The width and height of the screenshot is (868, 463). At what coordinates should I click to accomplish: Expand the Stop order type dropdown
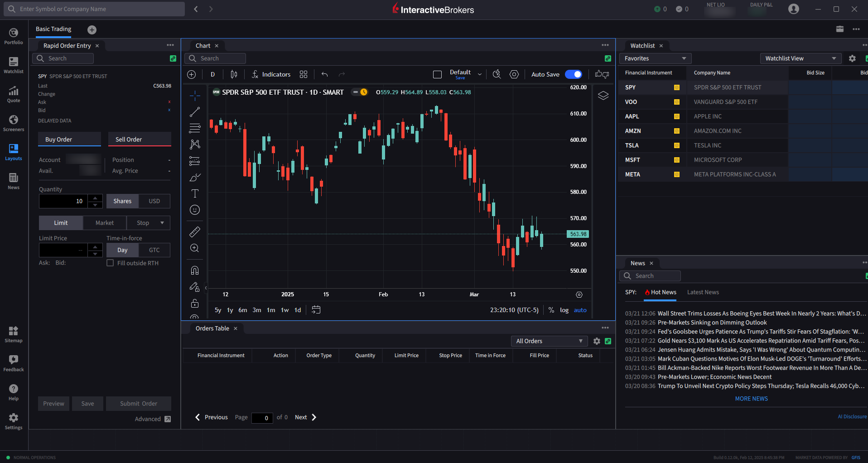coord(162,223)
